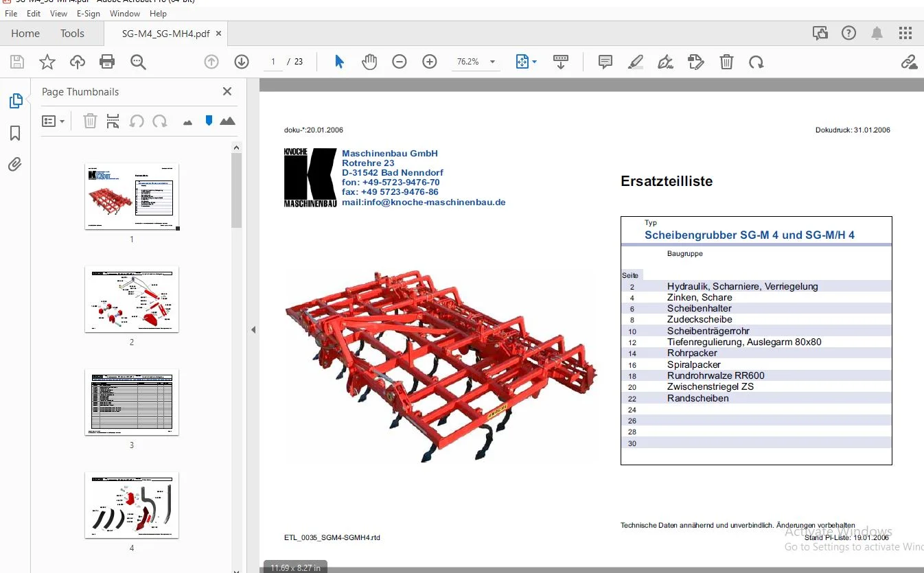Viewport: 924px width, 573px height.
Task: Delete page with toolbar trash icon
Action: [726, 62]
